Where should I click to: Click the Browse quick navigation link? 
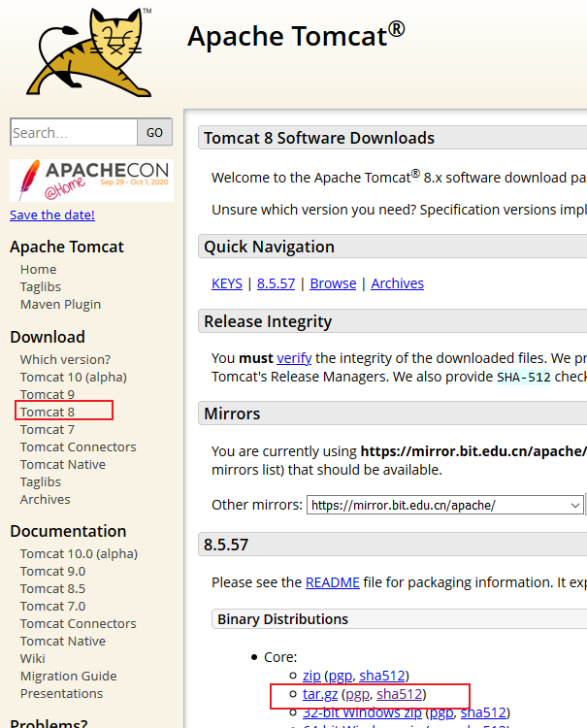(333, 283)
